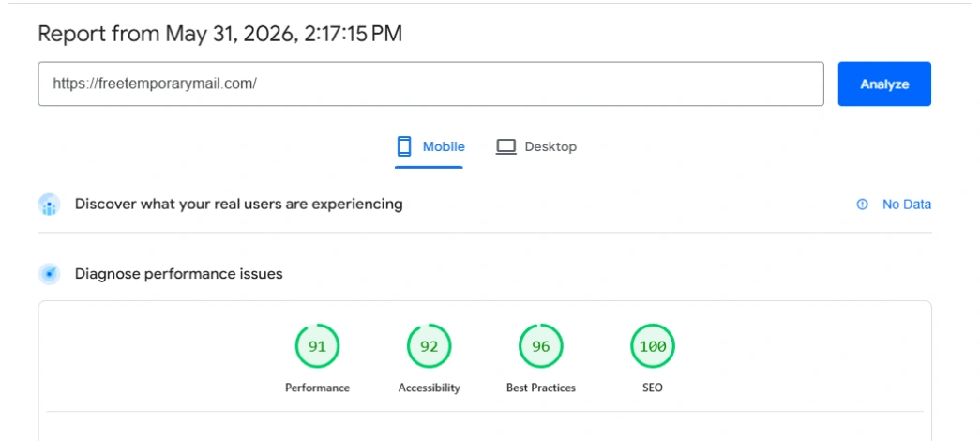Click the Diagnose performance issues heading

point(179,274)
